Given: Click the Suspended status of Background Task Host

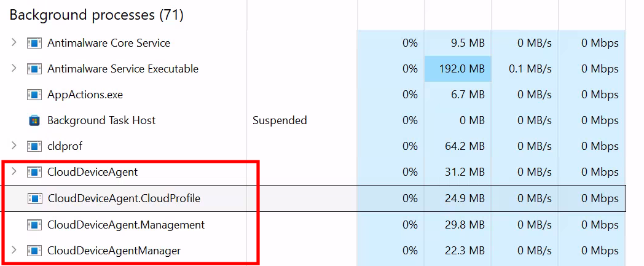Looking at the screenshot, I should pyautogui.click(x=280, y=120).
